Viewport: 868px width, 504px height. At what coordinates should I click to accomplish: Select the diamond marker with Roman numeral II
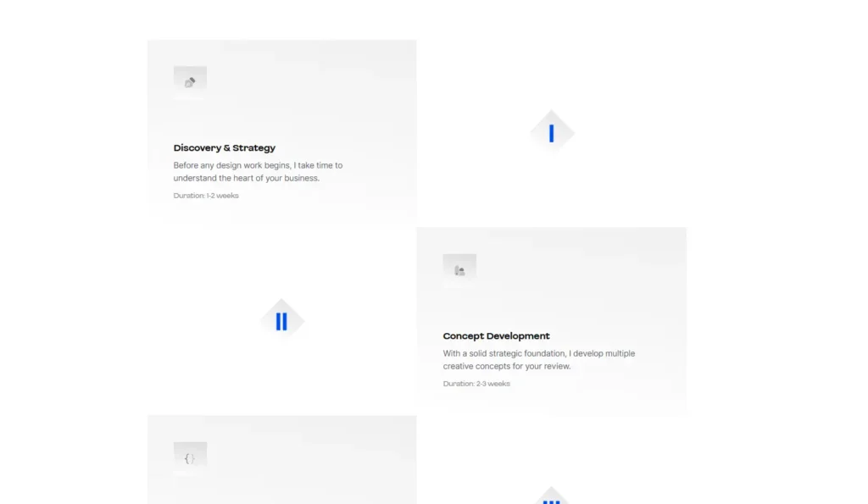(281, 321)
